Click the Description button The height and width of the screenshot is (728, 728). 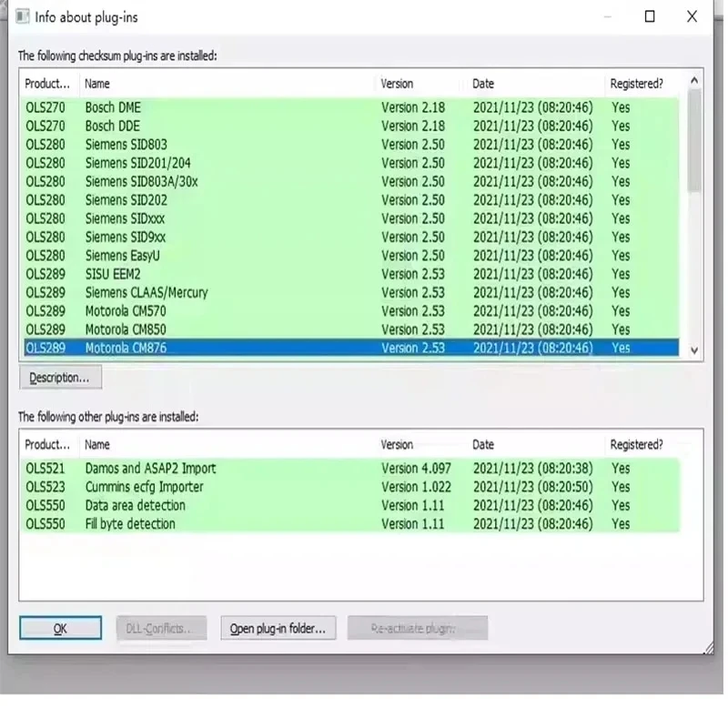(x=60, y=377)
